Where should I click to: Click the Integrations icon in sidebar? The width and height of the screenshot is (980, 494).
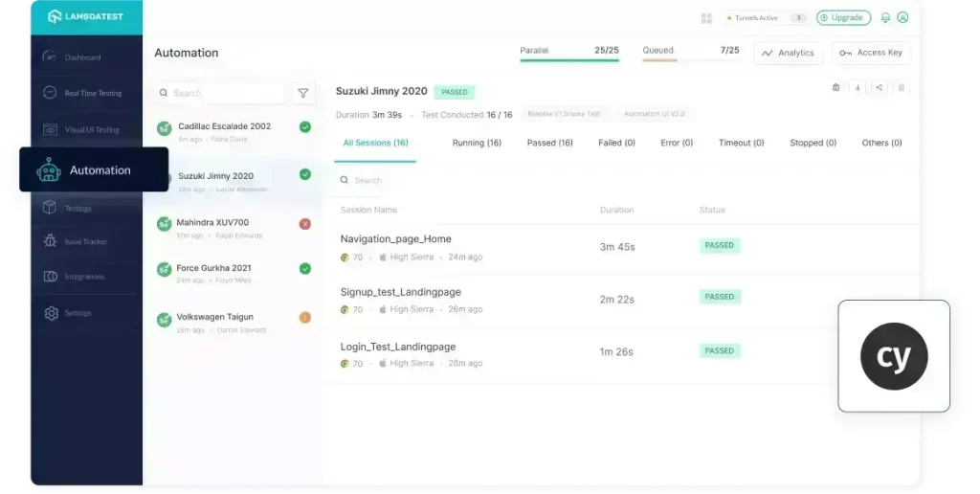(51, 277)
